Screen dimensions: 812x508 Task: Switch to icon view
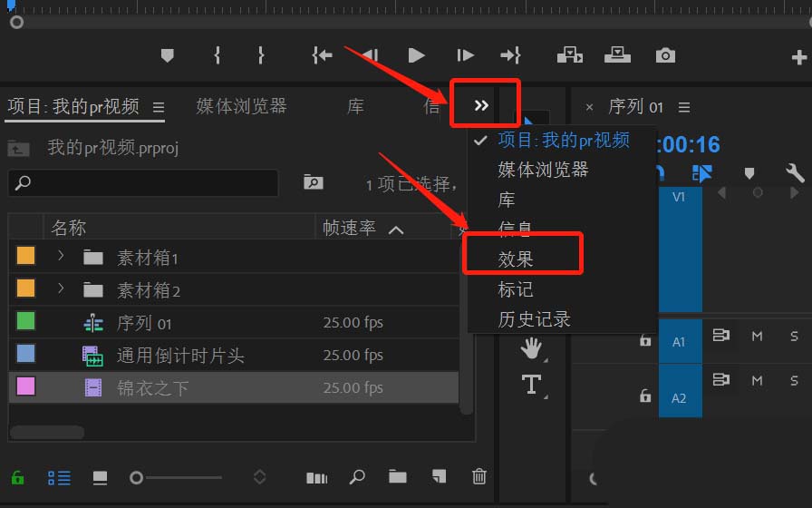[100, 477]
